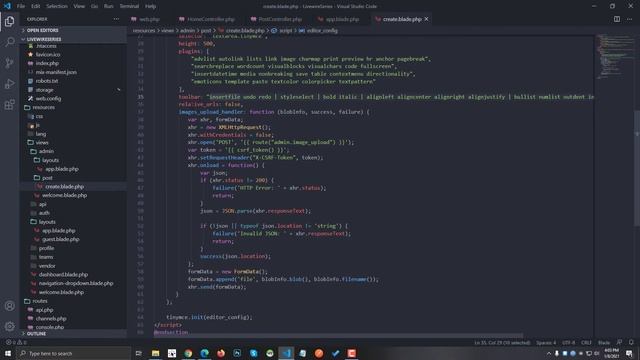Switch to the app.blade.php tab
The height and width of the screenshot is (360, 640).
pos(342,19)
